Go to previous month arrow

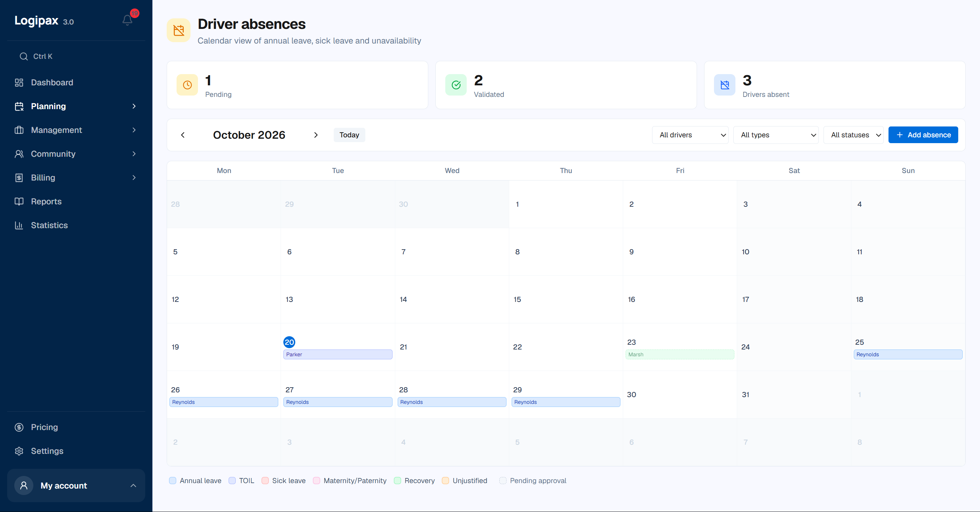click(183, 135)
